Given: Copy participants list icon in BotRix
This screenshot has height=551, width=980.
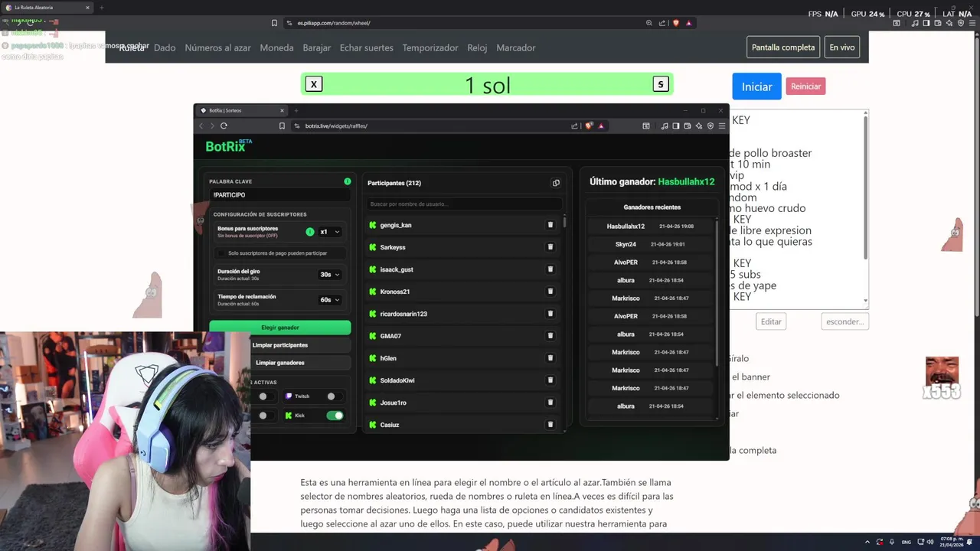Looking at the screenshot, I should tap(556, 183).
